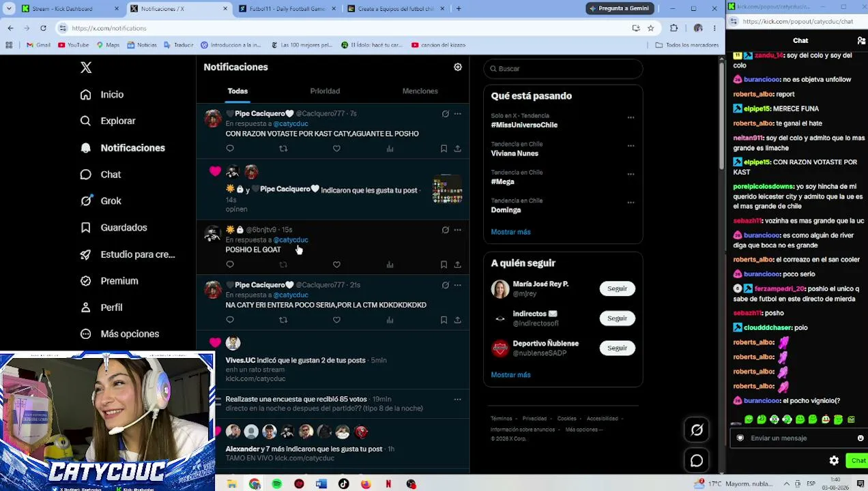This screenshot has width=868, height=491.
Task: Click Grok icon on CON RAZON VOTASTE reply
Action: coord(445,114)
